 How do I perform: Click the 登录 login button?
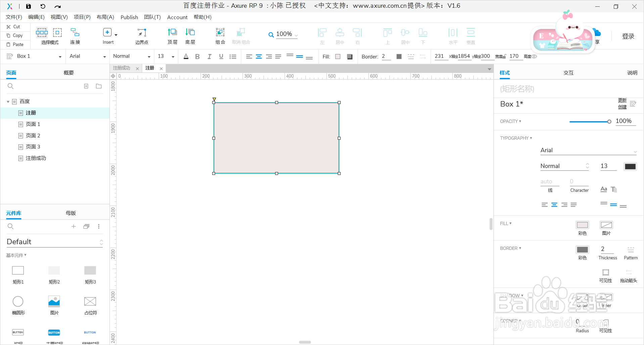pyautogui.click(x=628, y=36)
